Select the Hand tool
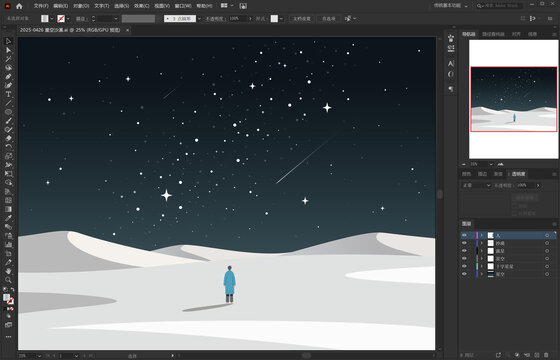Viewport: 560px width, 360px height. 8,271
